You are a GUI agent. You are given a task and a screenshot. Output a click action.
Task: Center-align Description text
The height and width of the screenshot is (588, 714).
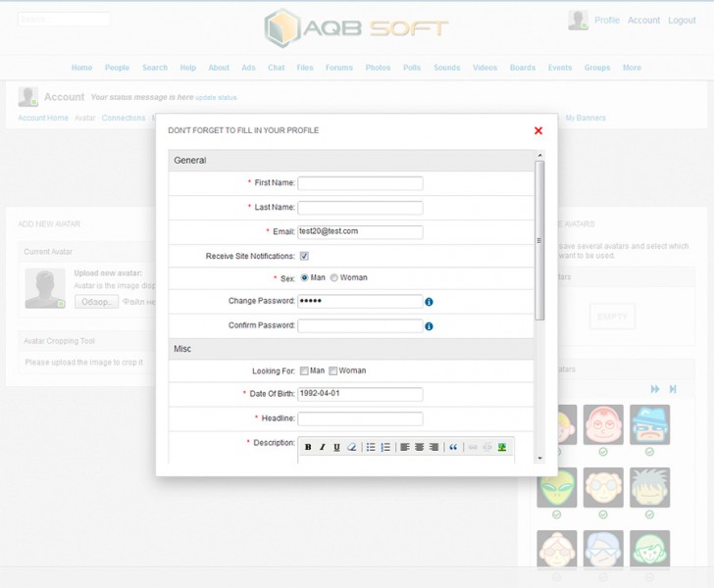pyautogui.click(x=420, y=448)
